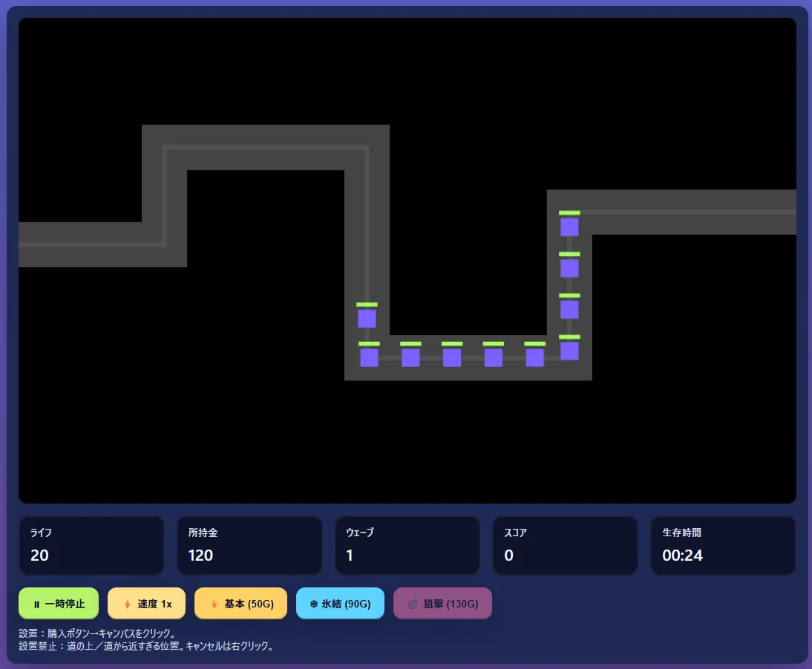Screen dimensions: 812x669
Task: Click the second enemy from left on bottom path
Action: point(410,358)
